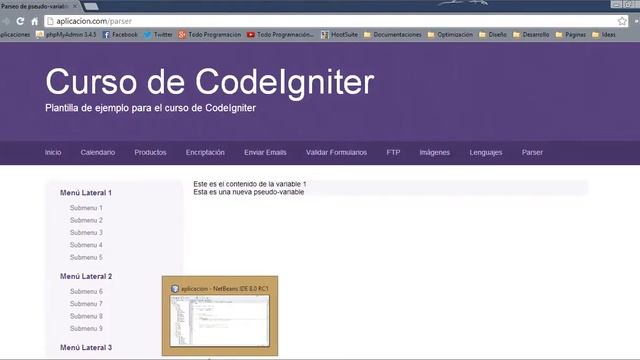Open Ideas bookmark folder
The width and height of the screenshot is (640, 360).
click(x=604, y=35)
